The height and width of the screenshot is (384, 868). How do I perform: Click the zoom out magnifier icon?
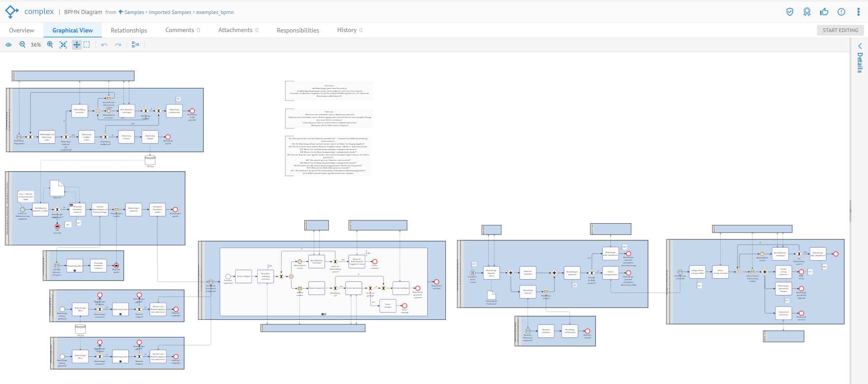(x=22, y=45)
